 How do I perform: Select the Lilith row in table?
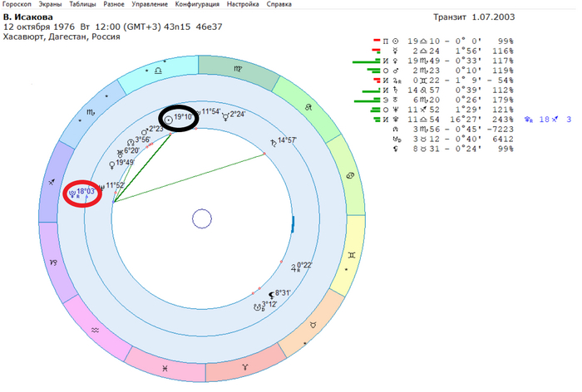pos(453,149)
